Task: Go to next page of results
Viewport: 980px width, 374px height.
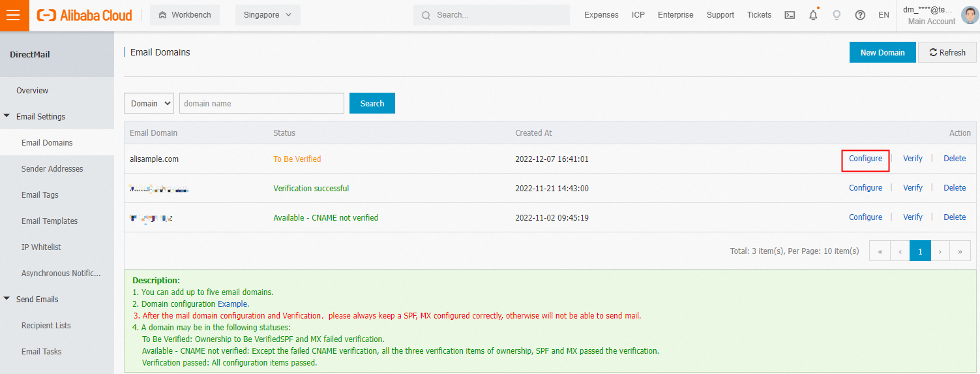Action: (x=940, y=251)
